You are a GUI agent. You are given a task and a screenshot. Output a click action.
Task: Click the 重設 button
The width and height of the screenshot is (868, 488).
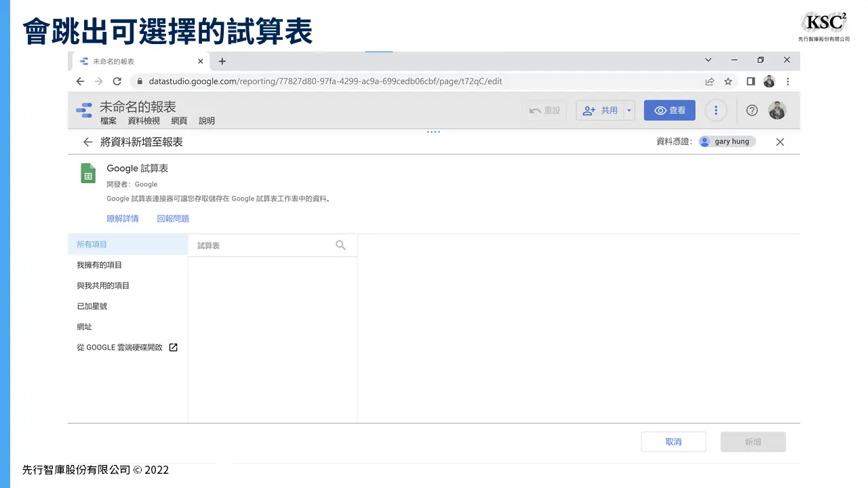pyautogui.click(x=545, y=110)
